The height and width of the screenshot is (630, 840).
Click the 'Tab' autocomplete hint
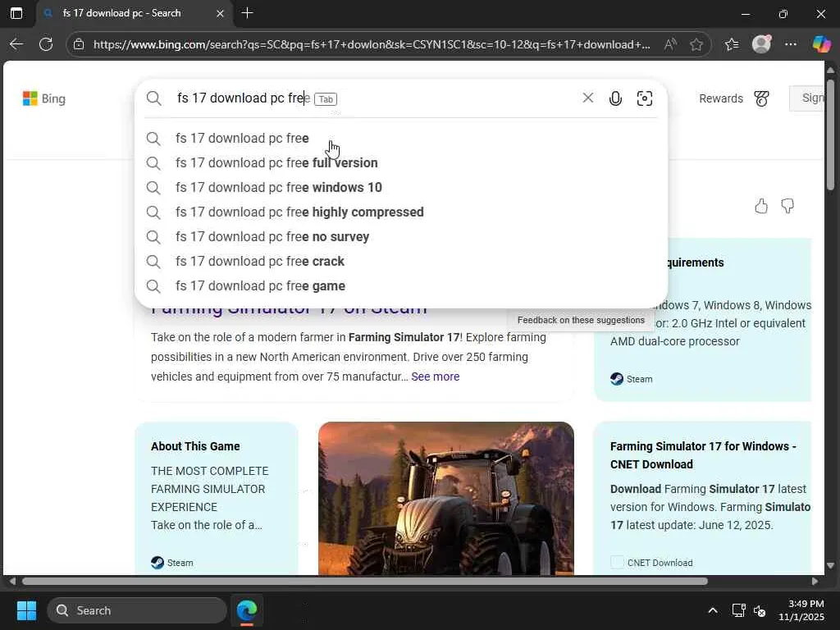[x=325, y=99]
